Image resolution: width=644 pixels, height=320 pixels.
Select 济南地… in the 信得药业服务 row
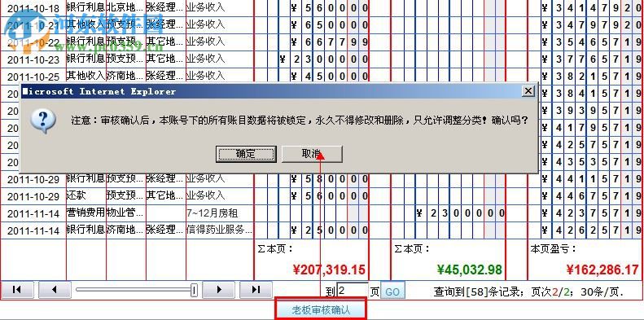coord(126,230)
